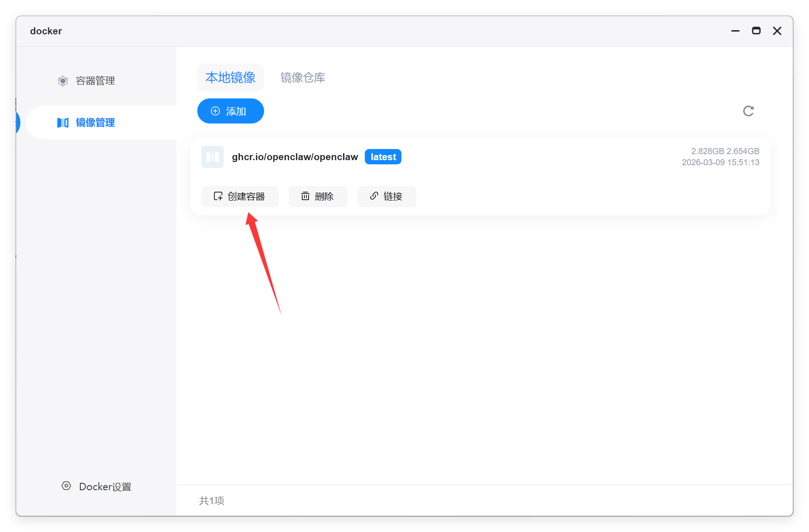Viewport: 809px width, 532px height.
Task: Click the create-container icon beside 创建容器
Action: (x=218, y=196)
